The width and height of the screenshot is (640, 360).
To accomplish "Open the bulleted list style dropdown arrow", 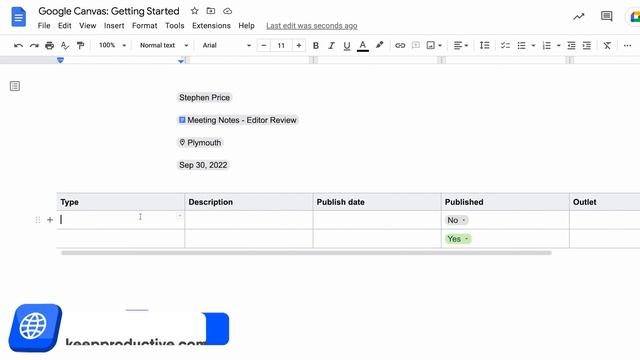I will coord(533,46).
